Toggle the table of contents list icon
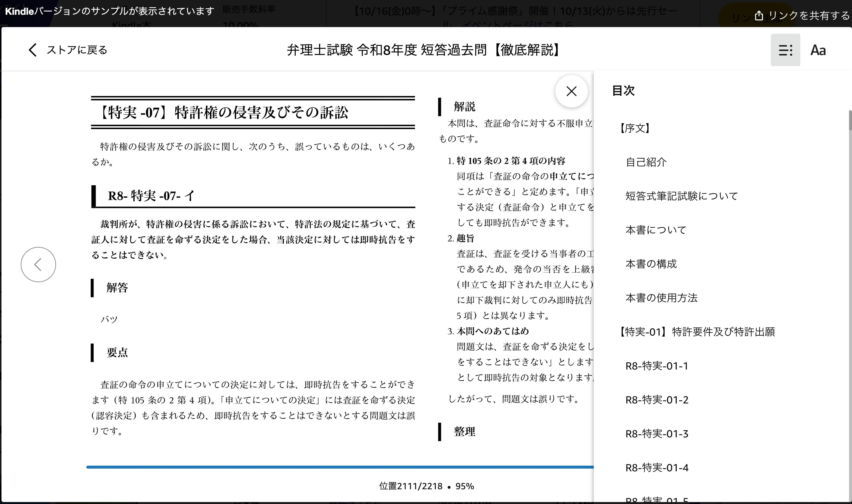The width and height of the screenshot is (852, 504). point(785,50)
